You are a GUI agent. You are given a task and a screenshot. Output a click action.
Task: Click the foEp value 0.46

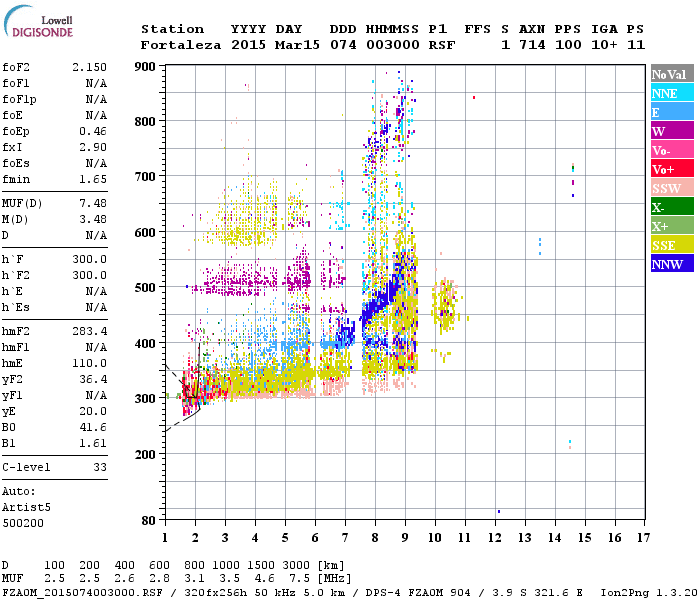[93, 131]
